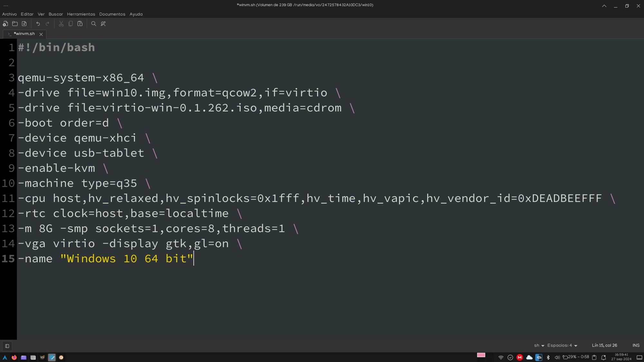Open the Espacios: 4 indentation dropdown

click(562, 346)
